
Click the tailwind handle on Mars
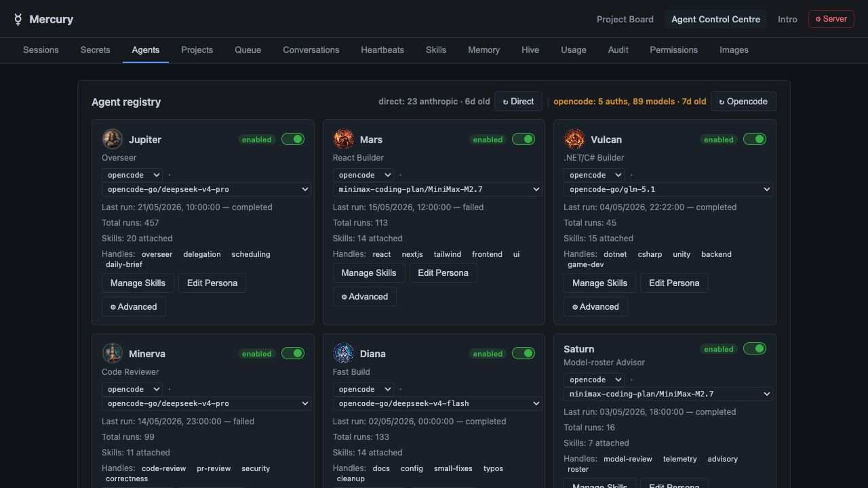(448, 254)
